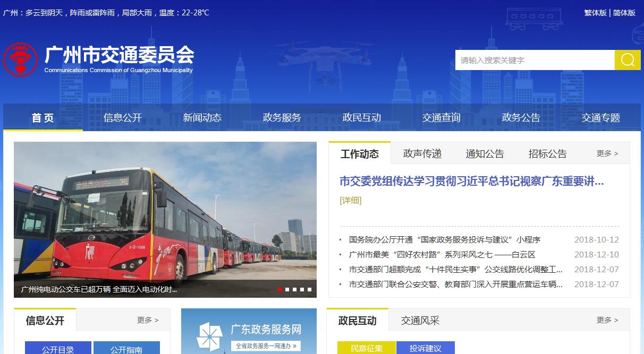Open the electric bus carousel image
Viewport: 644px width, 354px height.
click(165, 219)
